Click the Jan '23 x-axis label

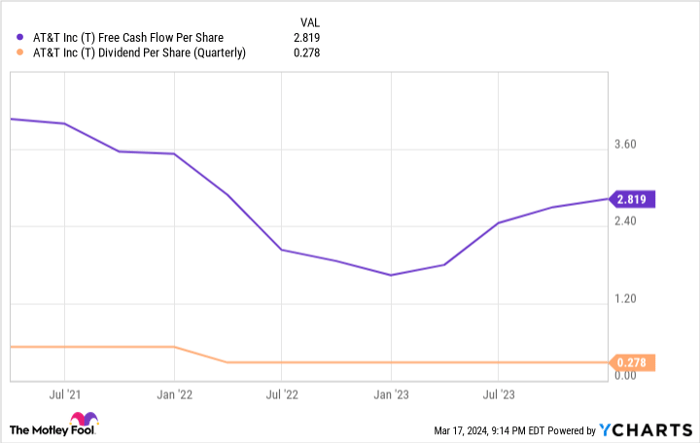(x=391, y=394)
